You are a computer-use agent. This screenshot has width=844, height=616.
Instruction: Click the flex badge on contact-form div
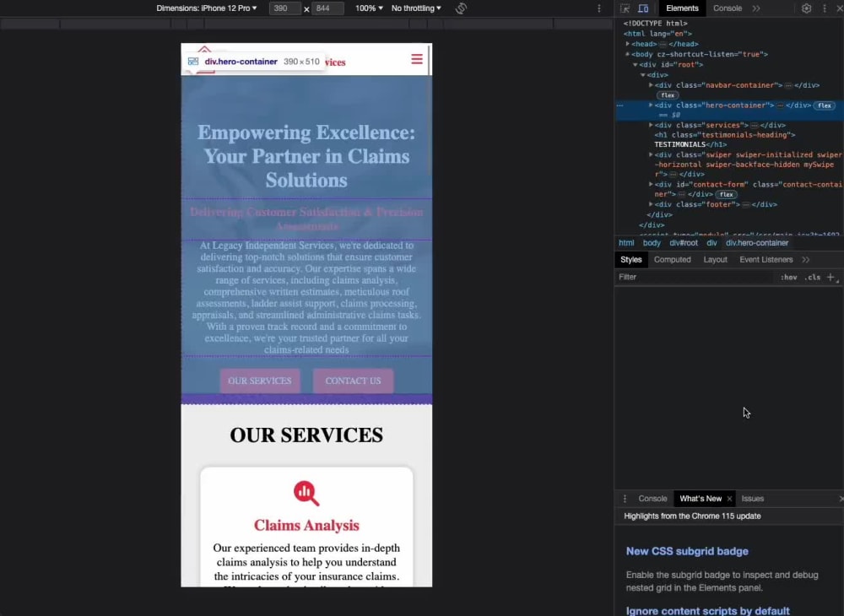(726, 194)
